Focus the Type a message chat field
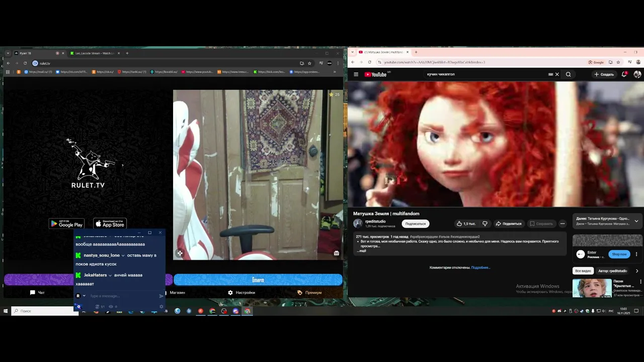Viewport: 644px width, 362px height. 123,296
